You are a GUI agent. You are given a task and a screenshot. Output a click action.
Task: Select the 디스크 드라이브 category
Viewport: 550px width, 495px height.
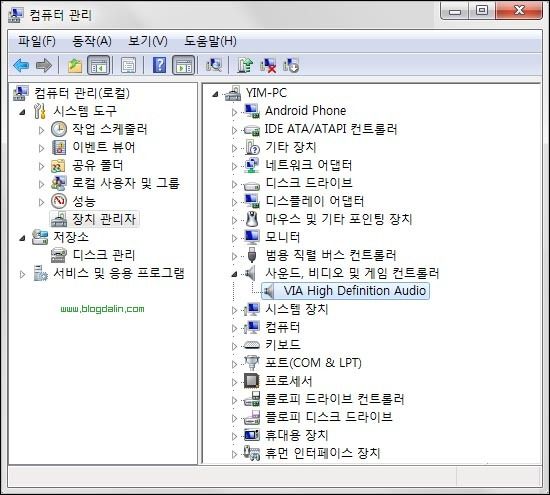[309, 183]
